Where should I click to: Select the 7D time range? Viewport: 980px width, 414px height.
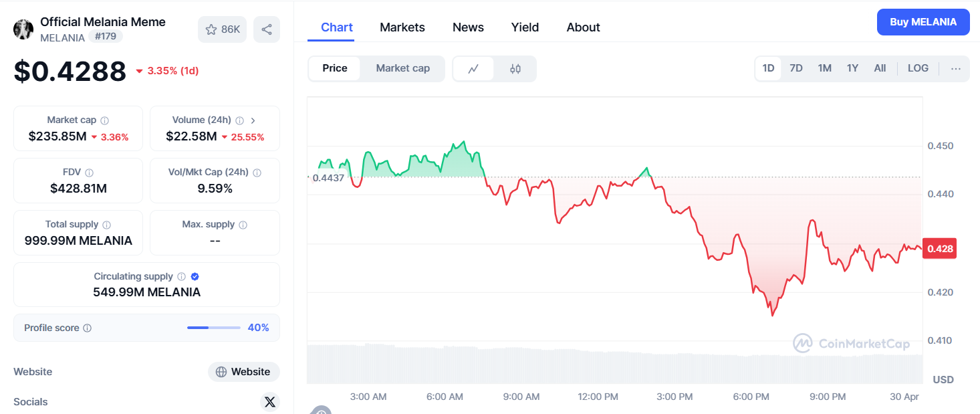tap(796, 68)
